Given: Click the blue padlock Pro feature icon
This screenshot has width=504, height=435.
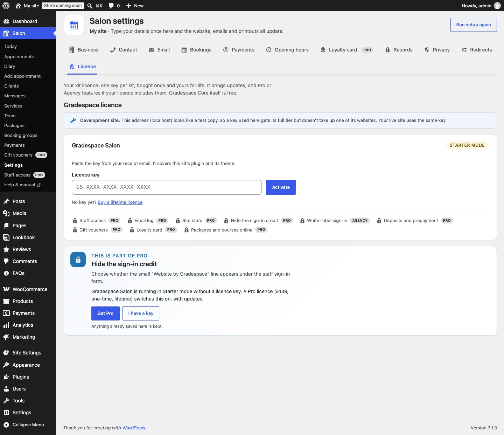Looking at the screenshot, I should (x=78, y=260).
